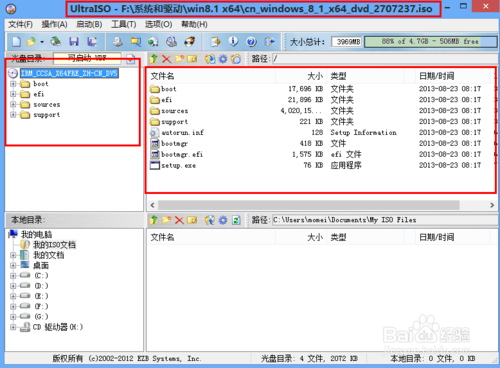The image size is (500, 368).
Task: Select the sources folder in the file list
Action: (x=175, y=111)
